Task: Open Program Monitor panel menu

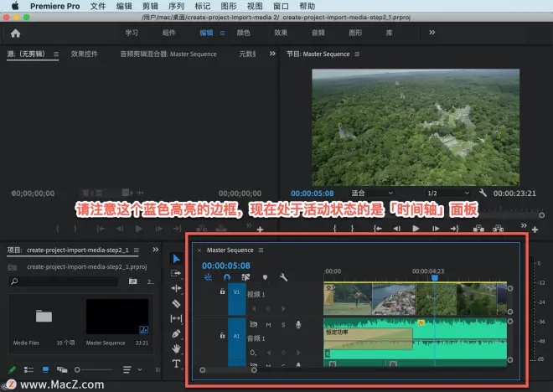Action: (357, 54)
